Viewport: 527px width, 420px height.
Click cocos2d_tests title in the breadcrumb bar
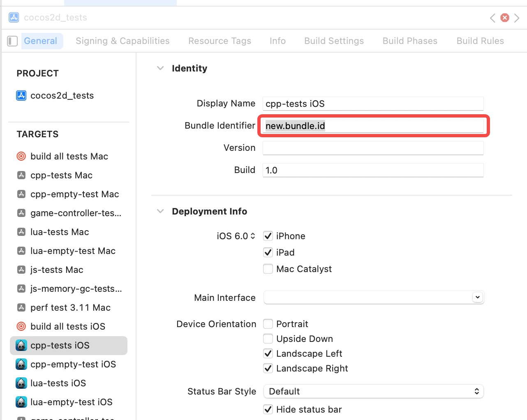click(55, 18)
